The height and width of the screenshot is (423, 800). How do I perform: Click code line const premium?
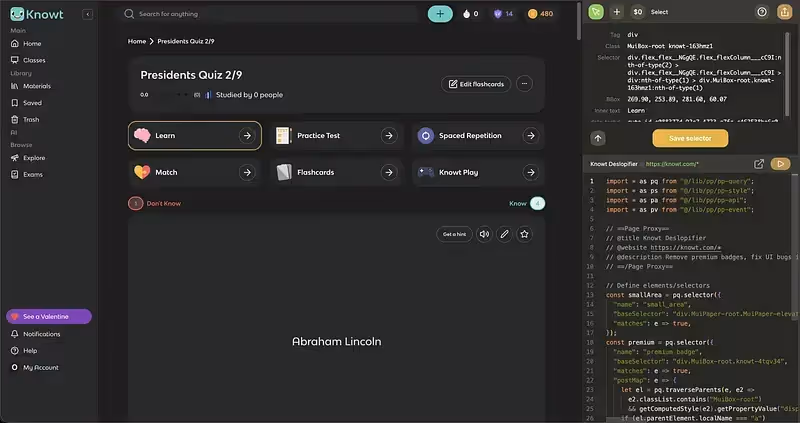pyautogui.click(x=660, y=342)
